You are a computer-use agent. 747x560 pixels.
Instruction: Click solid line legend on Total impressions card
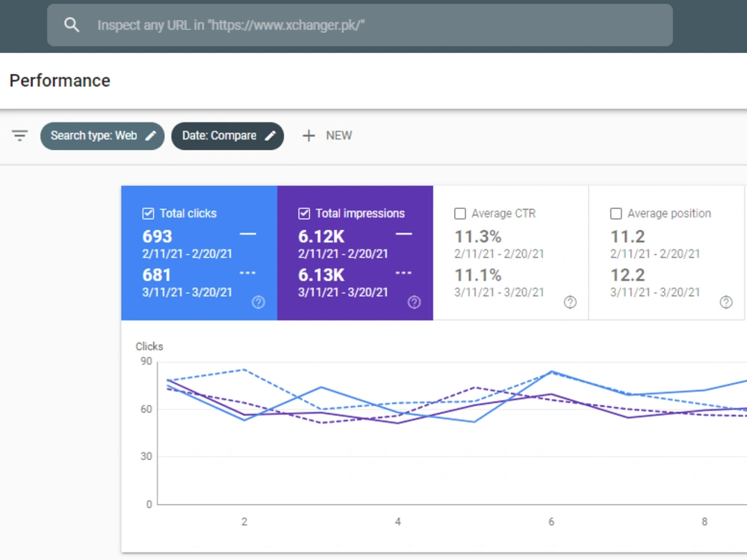[x=403, y=234]
